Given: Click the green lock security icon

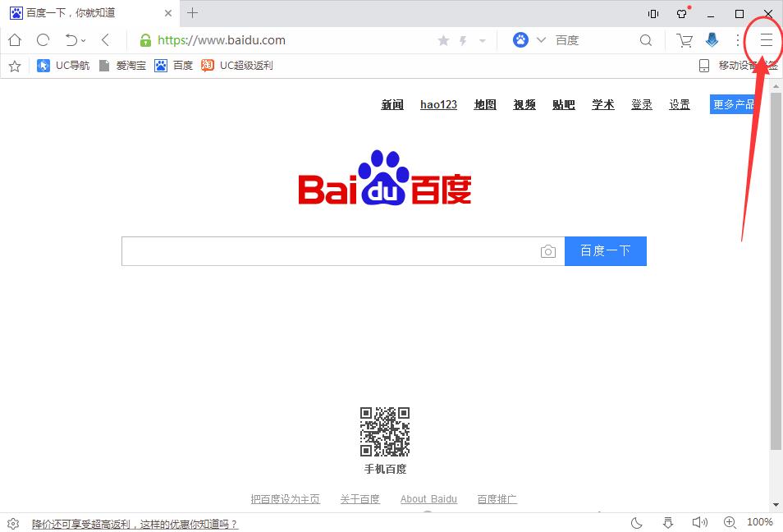Looking at the screenshot, I should (145, 40).
